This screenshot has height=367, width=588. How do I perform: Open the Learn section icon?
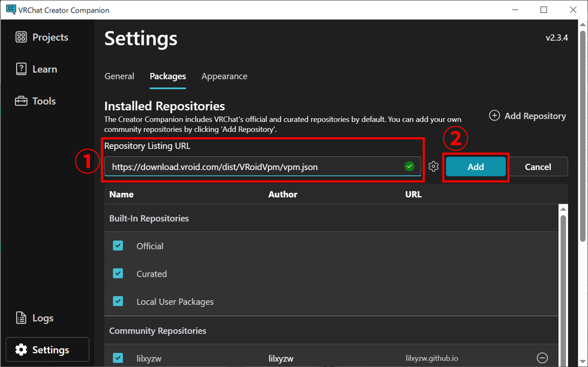[x=21, y=69]
